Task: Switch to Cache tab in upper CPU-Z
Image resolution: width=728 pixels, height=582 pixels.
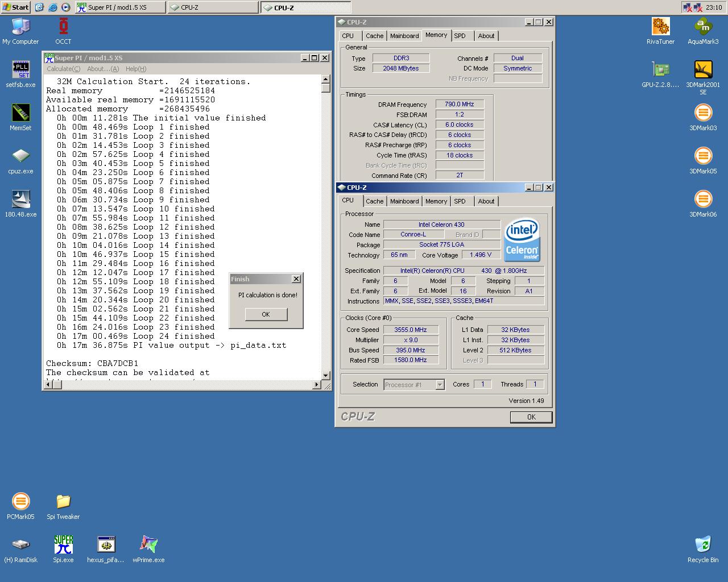Action: [374, 36]
